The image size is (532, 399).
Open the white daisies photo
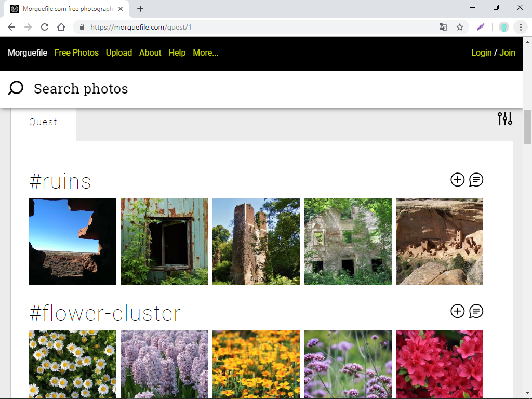click(73, 364)
